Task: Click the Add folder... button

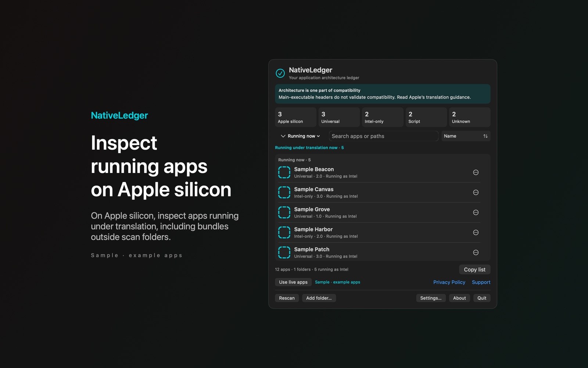Action: click(x=319, y=298)
